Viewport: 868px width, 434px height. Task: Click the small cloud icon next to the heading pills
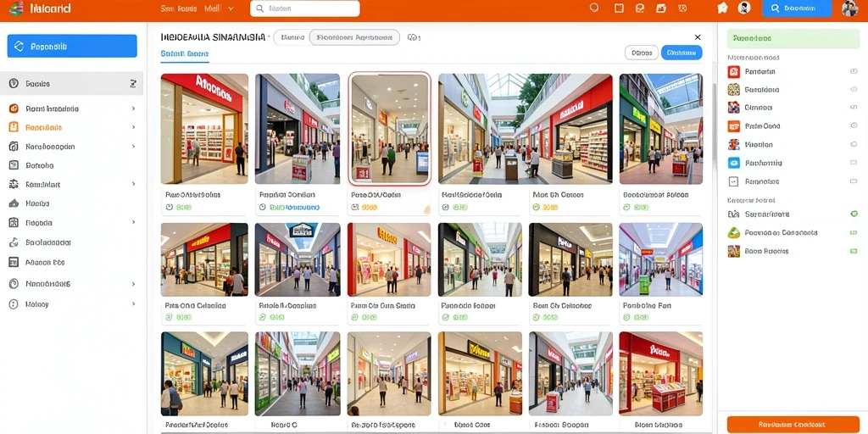(414, 37)
